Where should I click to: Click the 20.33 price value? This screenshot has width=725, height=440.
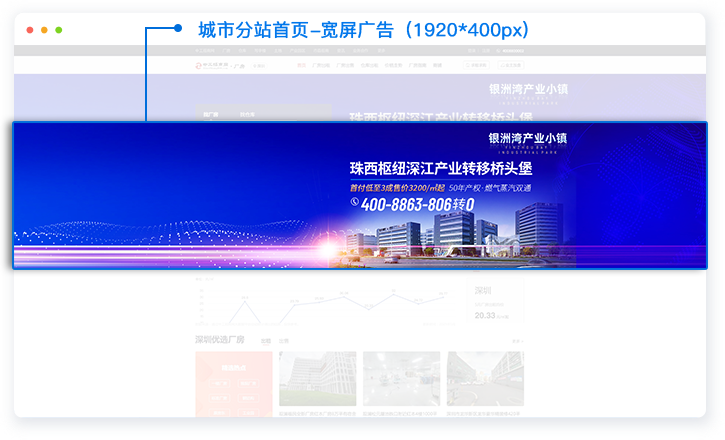click(x=485, y=316)
